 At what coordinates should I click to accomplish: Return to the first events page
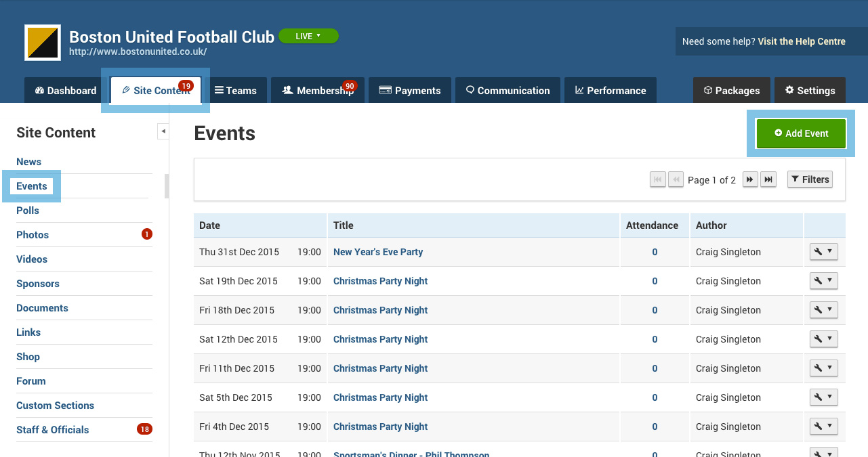pos(657,179)
